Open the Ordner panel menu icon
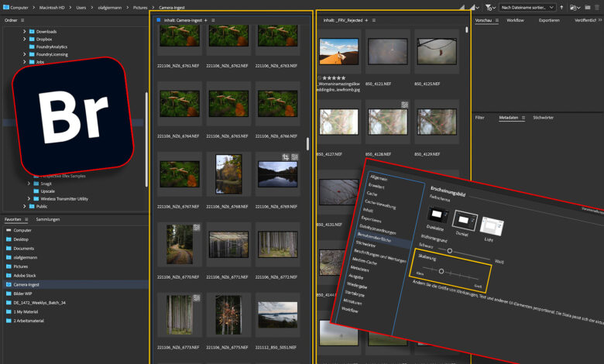The image size is (604, 364). (x=22, y=19)
